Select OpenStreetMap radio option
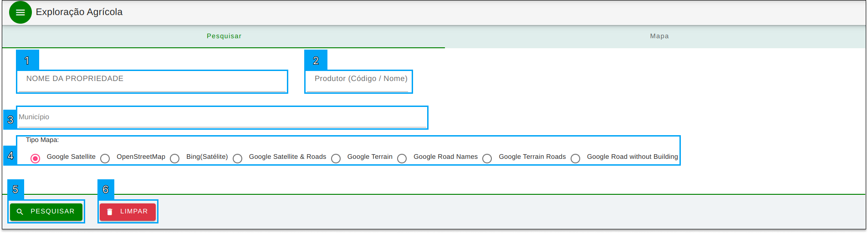 coord(105,158)
